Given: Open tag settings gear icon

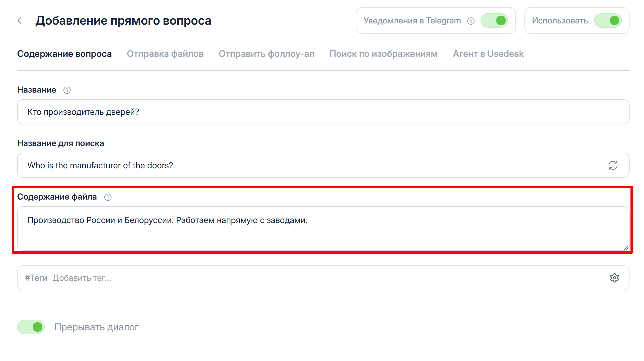Looking at the screenshot, I should point(614,278).
